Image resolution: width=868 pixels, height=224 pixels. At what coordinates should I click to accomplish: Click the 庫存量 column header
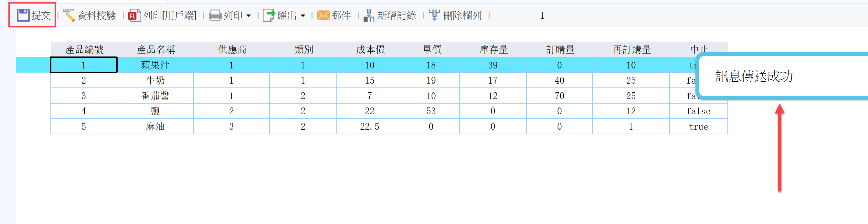click(493, 50)
